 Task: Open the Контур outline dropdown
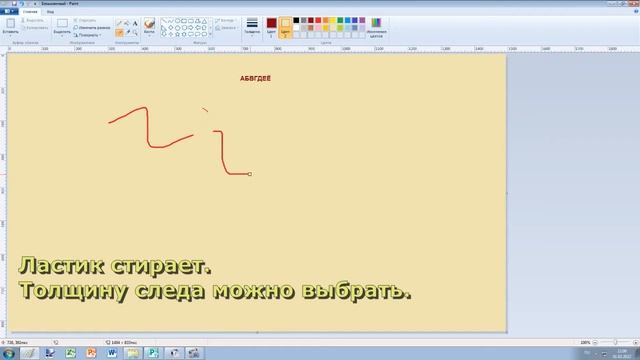[225, 20]
